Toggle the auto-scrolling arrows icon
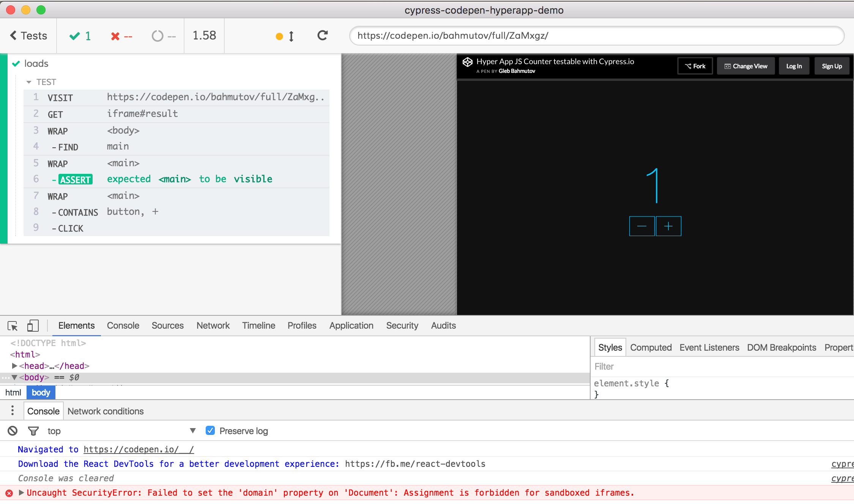 click(291, 36)
